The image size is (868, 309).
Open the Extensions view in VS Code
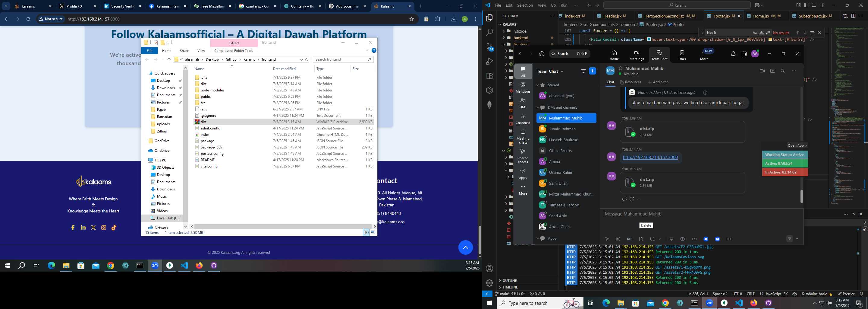coord(489,76)
